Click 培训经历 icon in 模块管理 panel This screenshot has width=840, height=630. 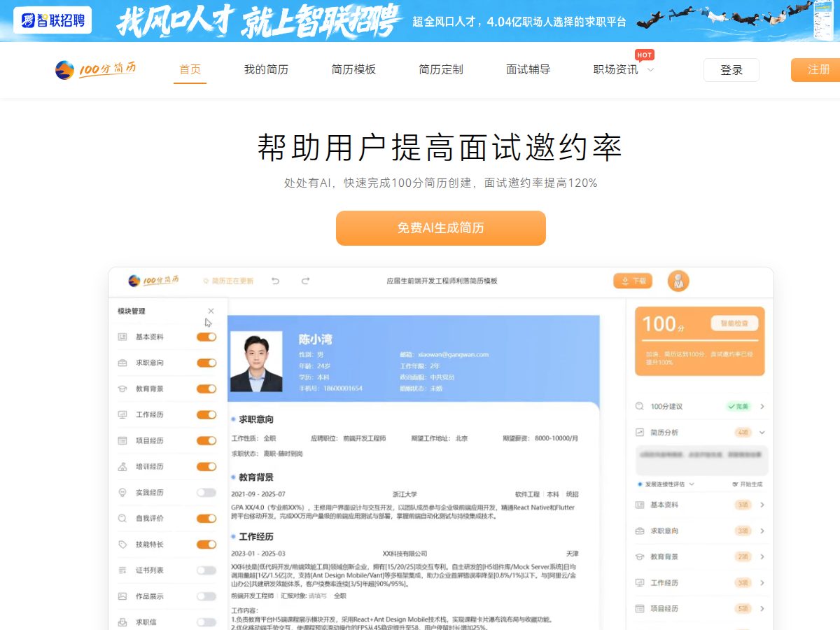click(122, 466)
